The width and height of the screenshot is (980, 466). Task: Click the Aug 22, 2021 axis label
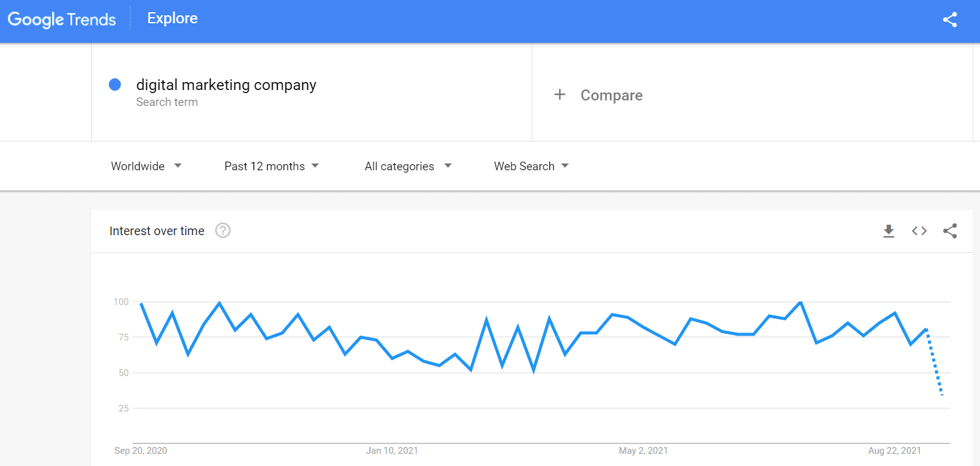(894, 451)
